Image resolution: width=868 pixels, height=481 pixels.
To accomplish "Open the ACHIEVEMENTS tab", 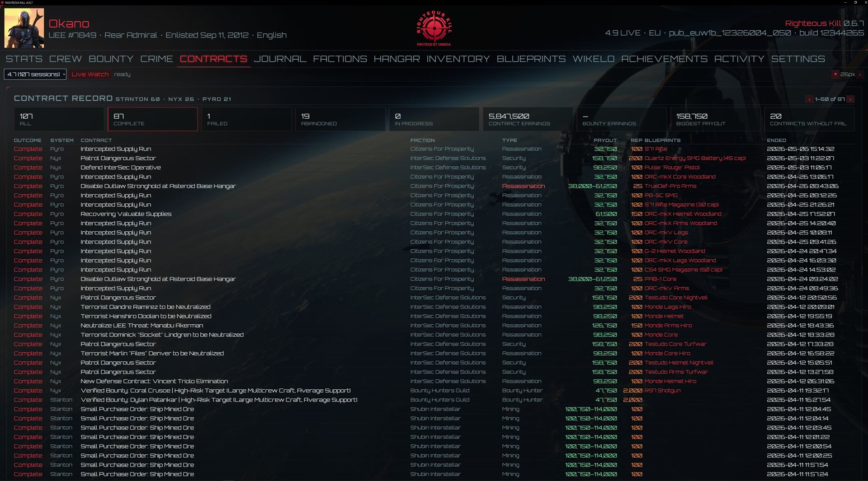I will click(x=664, y=59).
